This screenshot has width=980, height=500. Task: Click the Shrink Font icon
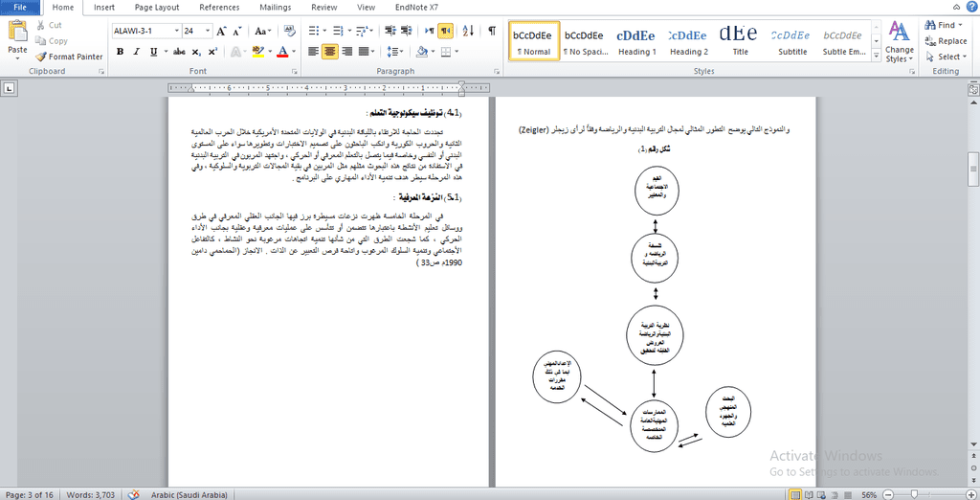coord(237,31)
